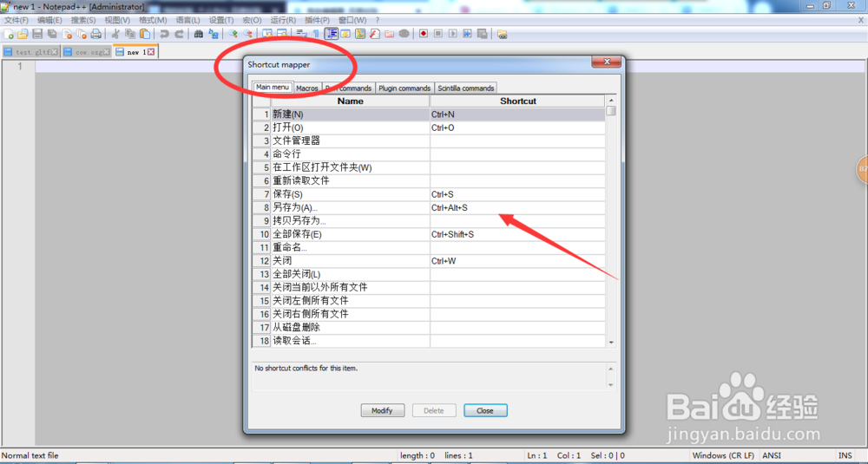Image resolution: width=868 pixels, height=464 pixels.
Task: Close the new 1 document tab
Action: (x=150, y=52)
